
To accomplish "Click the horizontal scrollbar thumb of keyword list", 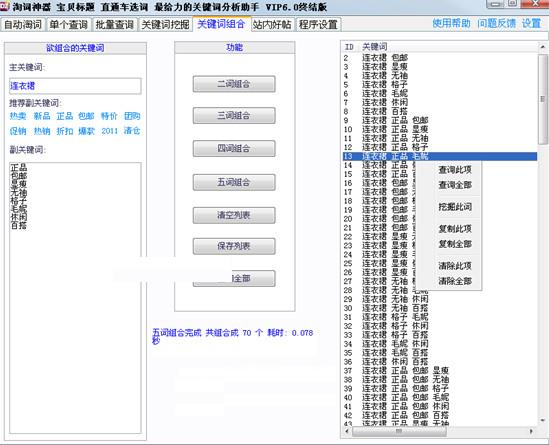I will pos(399,432).
